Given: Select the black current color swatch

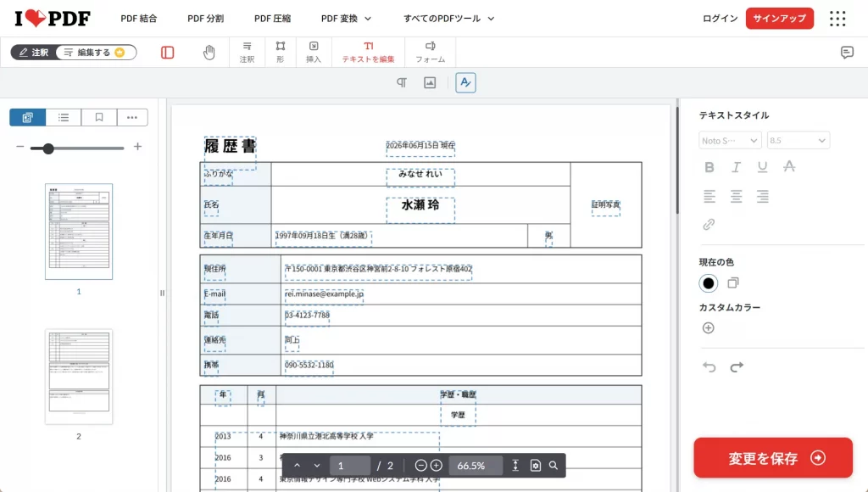Looking at the screenshot, I should (x=708, y=283).
